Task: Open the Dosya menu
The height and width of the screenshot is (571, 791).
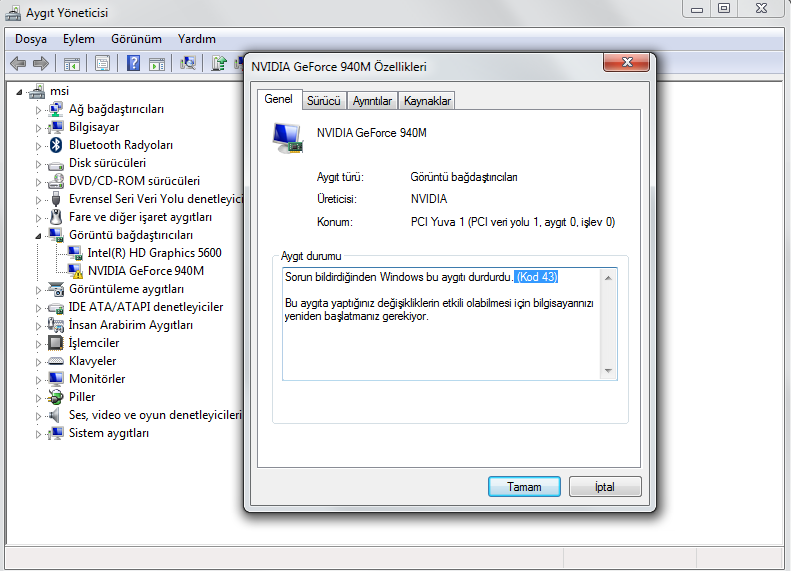Action: pos(31,39)
